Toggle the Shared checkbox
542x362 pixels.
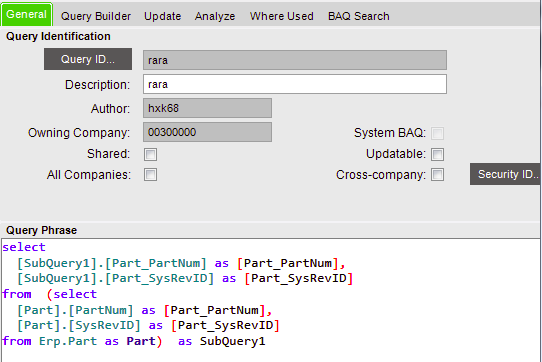[x=150, y=154]
